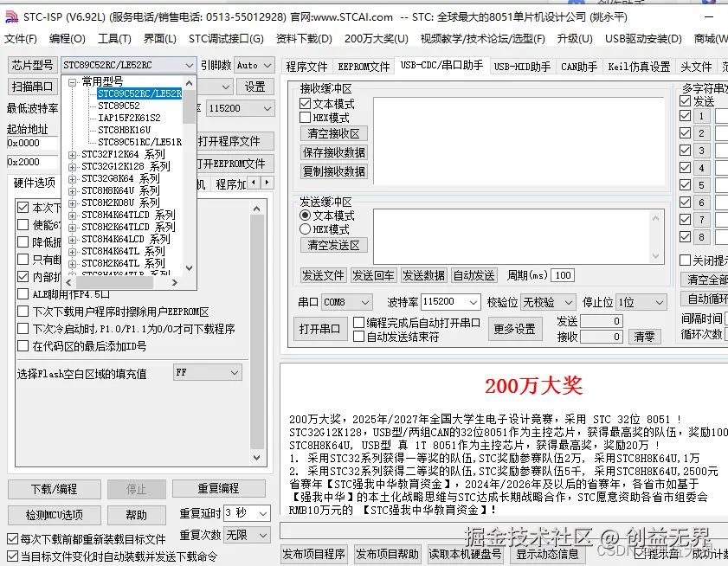
Task: Click the tab strip left scroll arrow
Action: coord(254,183)
